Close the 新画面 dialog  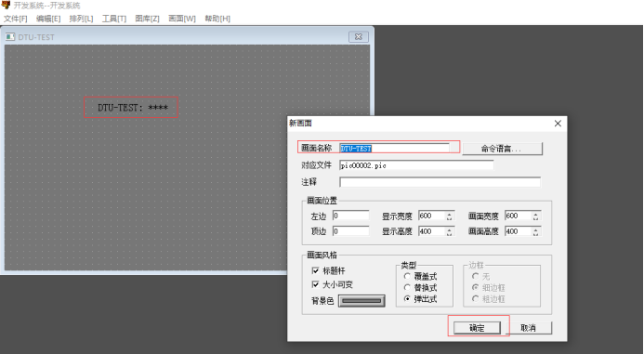558,124
